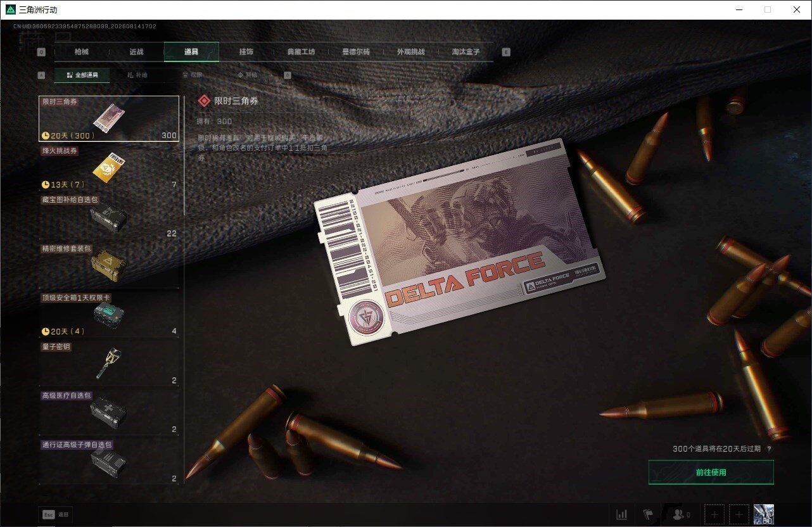812x527 pixels.
Task: Filter items by 补给 category
Action: [x=137, y=75]
